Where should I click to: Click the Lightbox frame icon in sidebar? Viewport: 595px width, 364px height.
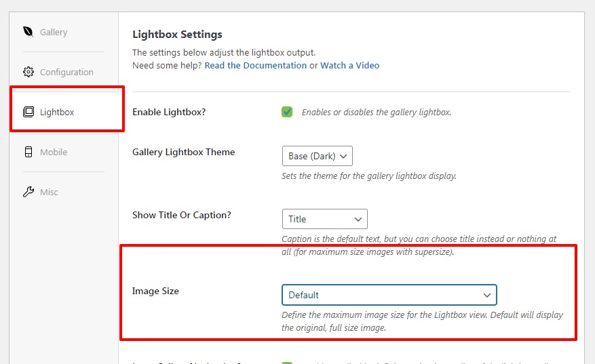pos(28,112)
